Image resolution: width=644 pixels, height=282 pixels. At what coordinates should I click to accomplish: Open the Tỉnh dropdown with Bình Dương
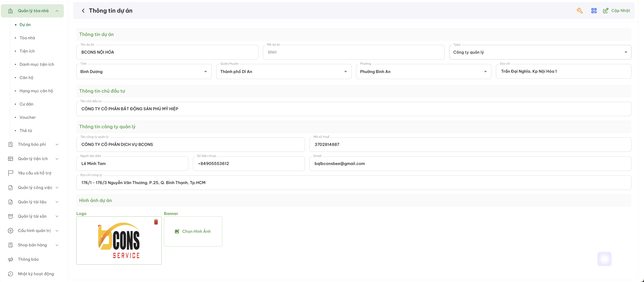(144, 72)
